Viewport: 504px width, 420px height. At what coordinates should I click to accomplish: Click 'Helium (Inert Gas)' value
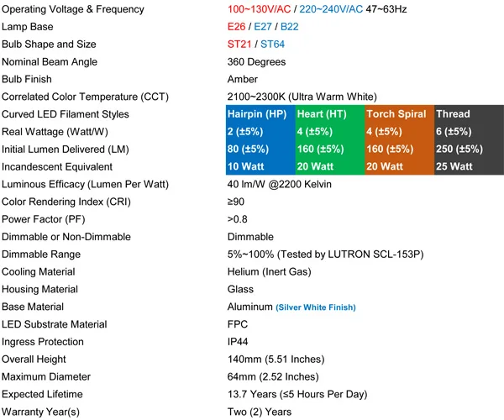coord(270,272)
